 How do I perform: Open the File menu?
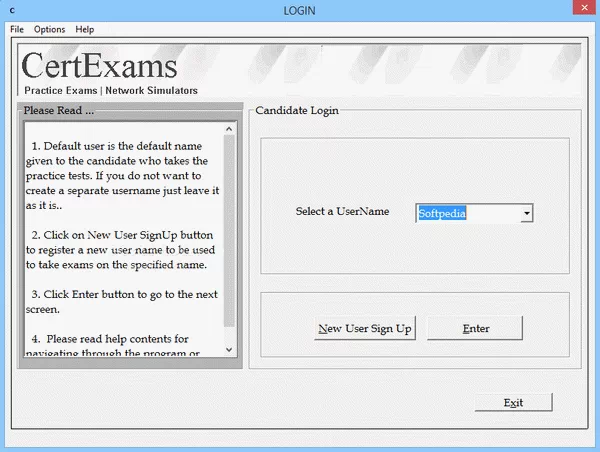pos(17,29)
